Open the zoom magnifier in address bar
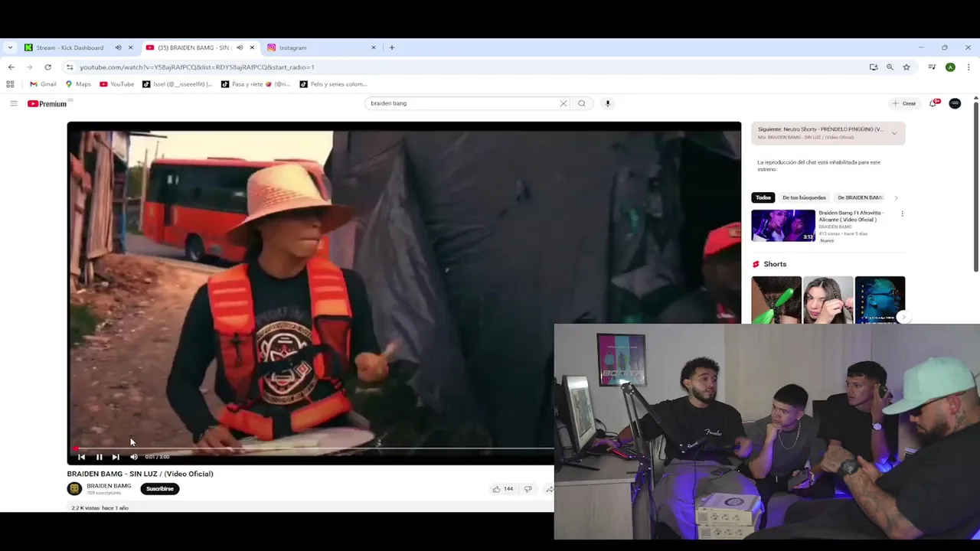The width and height of the screenshot is (980, 551). (890, 67)
